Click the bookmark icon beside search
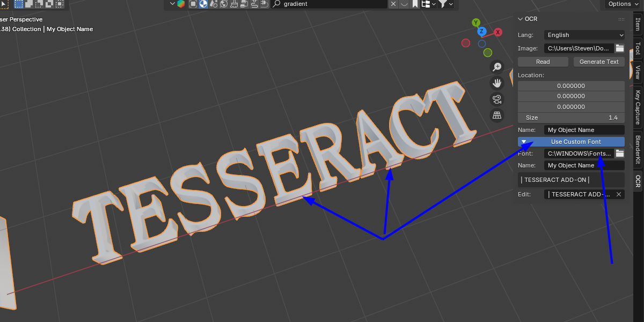Image resolution: width=644 pixels, height=322 pixels. [x=414, y=4]
